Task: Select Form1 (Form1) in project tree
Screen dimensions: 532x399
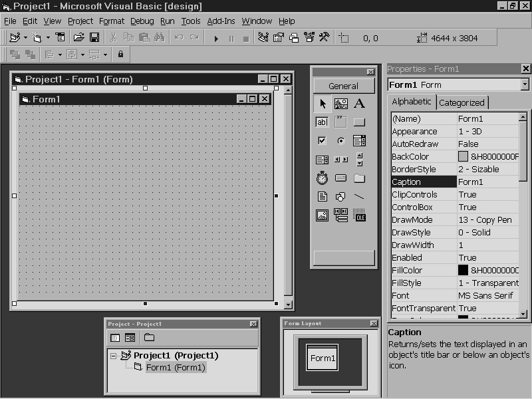Action: [x=176, y=368]
